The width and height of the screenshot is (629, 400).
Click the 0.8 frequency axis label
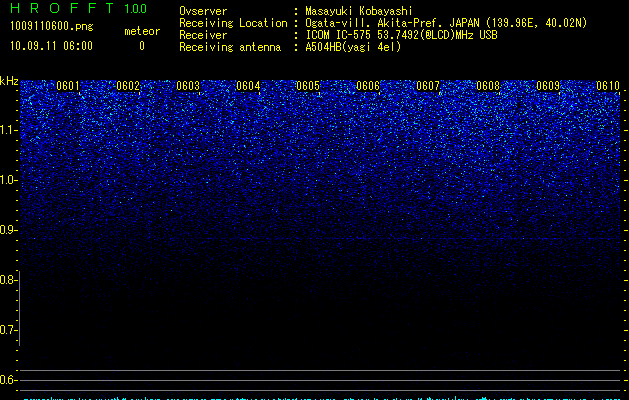point(8,280)
